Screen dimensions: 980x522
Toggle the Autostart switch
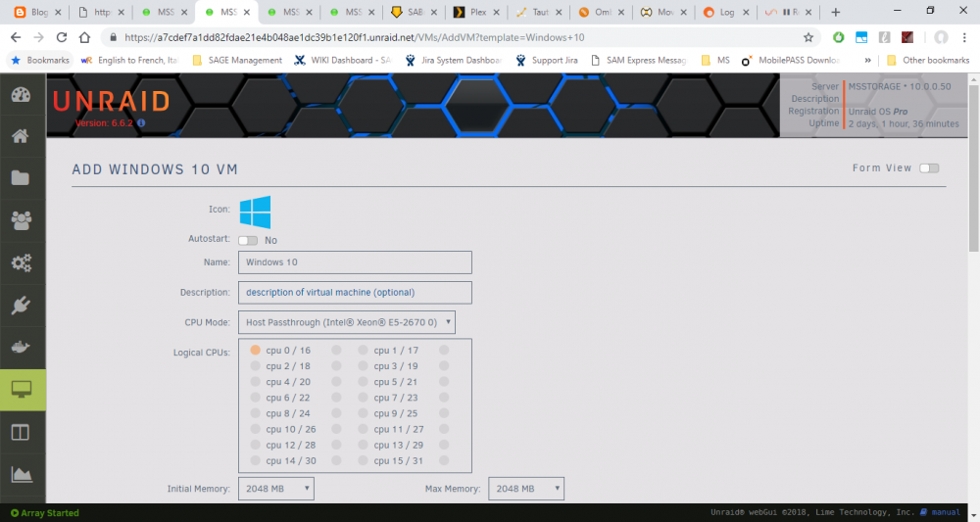[248, 240]
